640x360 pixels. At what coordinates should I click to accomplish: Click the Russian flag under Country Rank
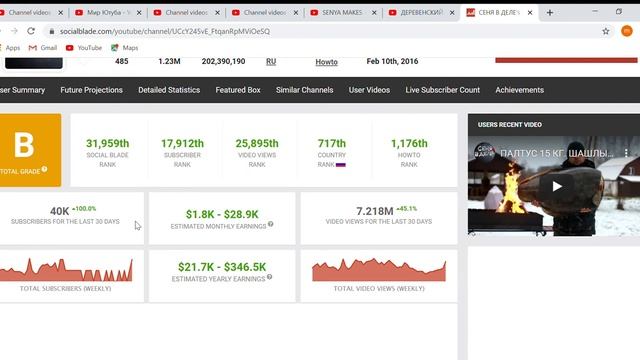click(341, 165)
